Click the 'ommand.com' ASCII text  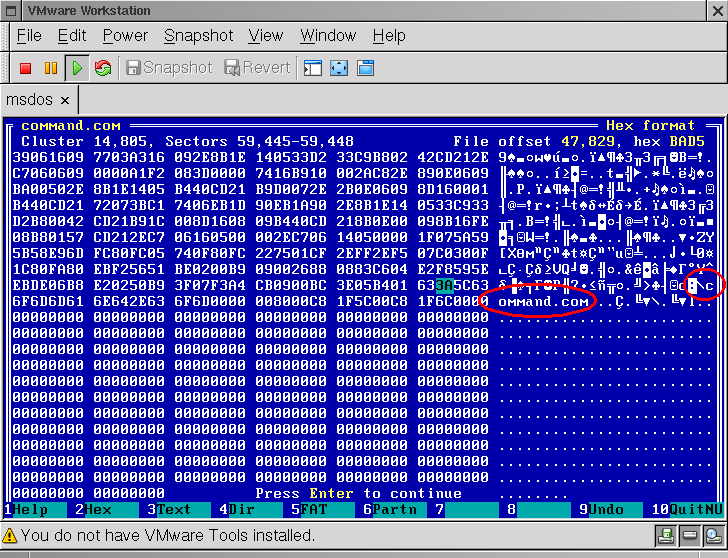click(543, 302)
